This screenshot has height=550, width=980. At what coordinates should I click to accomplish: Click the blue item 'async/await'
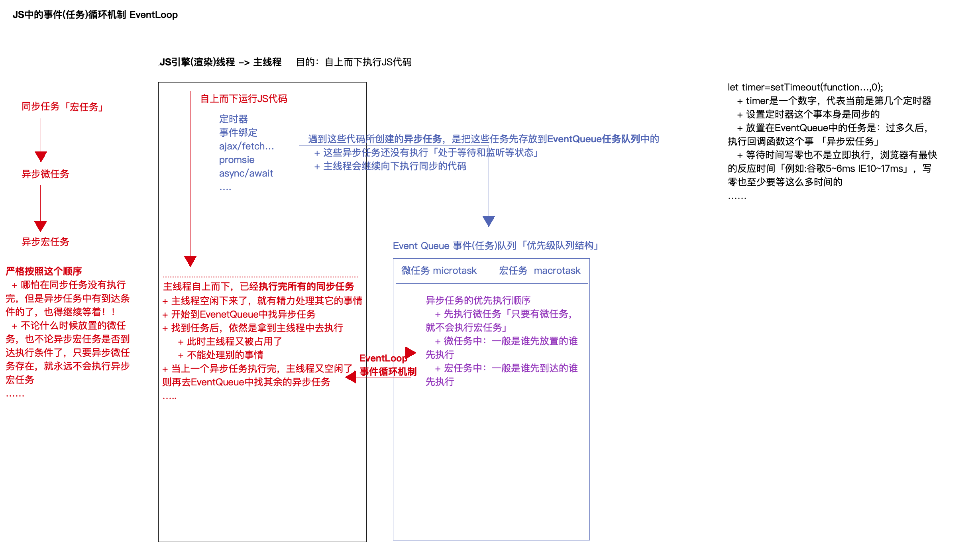(246, 173)
